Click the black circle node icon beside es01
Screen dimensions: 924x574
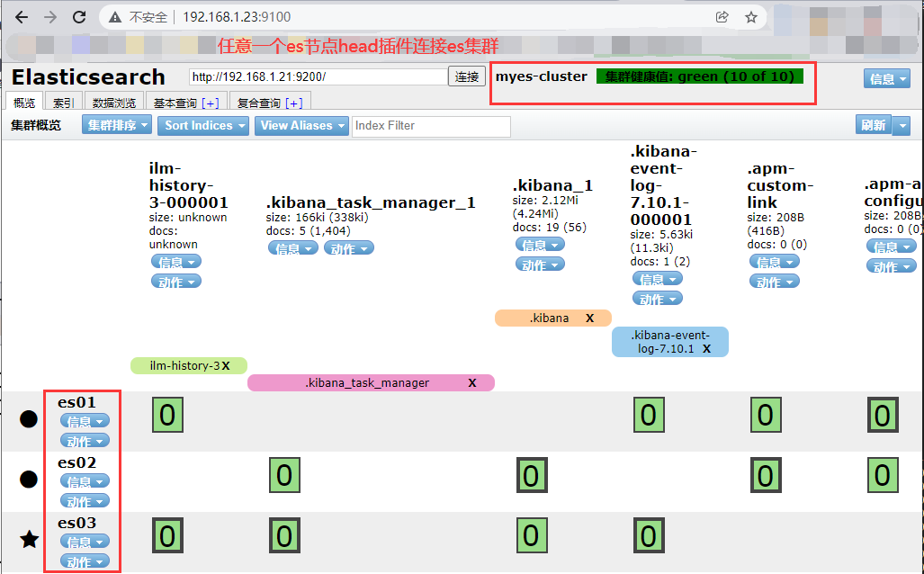click(x=28, y=418)
